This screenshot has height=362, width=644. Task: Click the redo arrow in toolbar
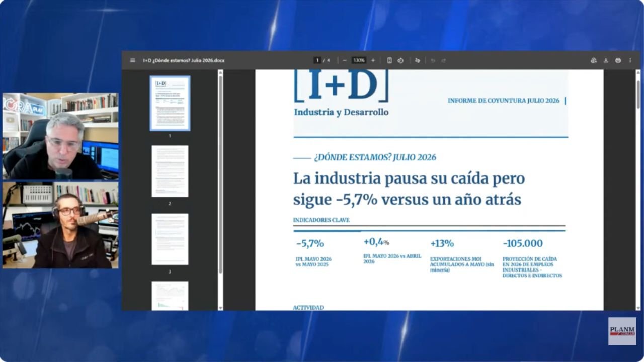[444, 60]
